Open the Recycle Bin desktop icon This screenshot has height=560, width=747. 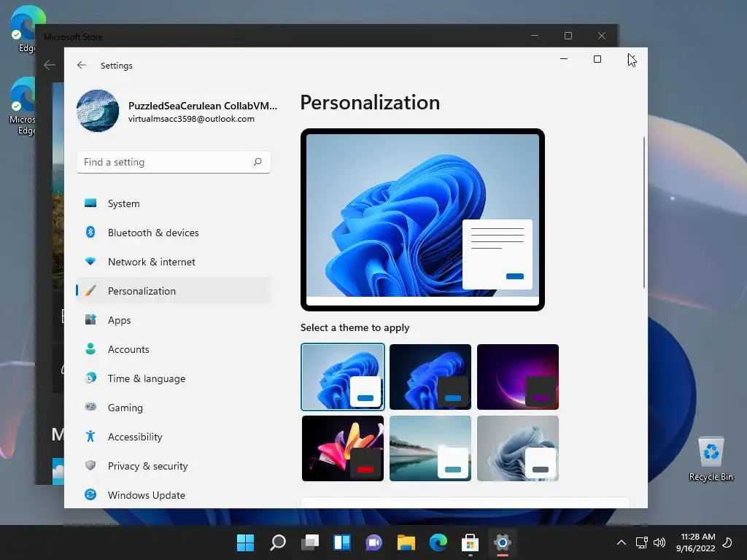(711, 459)
